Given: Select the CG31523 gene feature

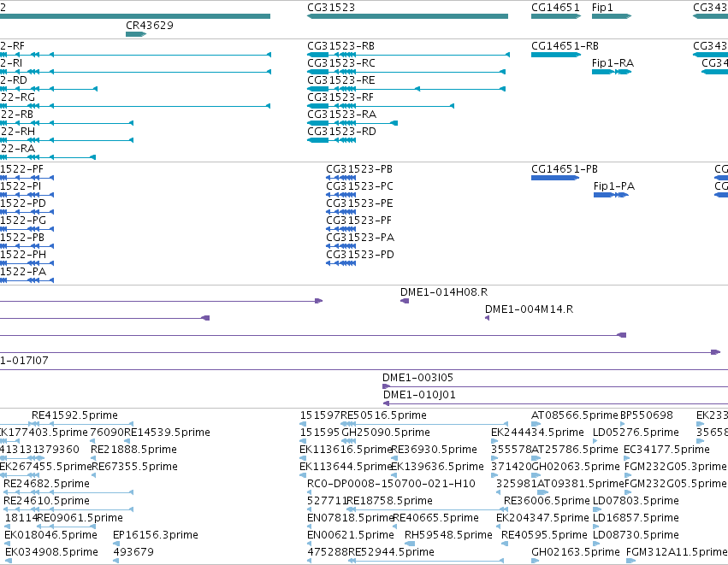Looking at the screenshot, I should click(x=407, y=16).
